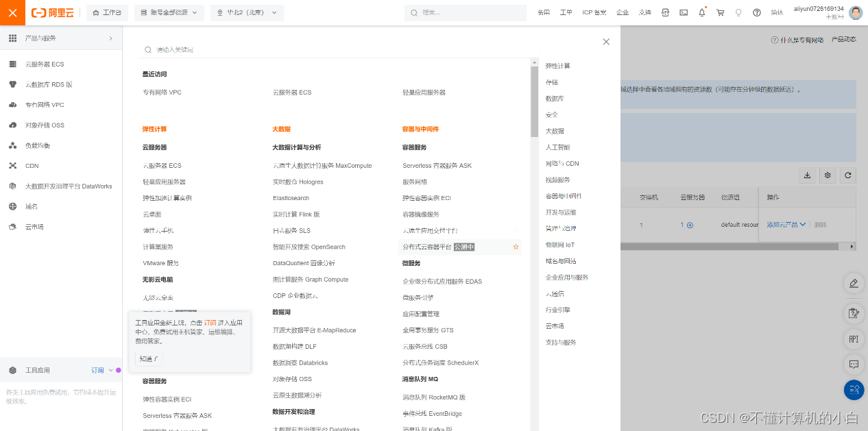Open Elasticsearch product link

tap(291, 198)
